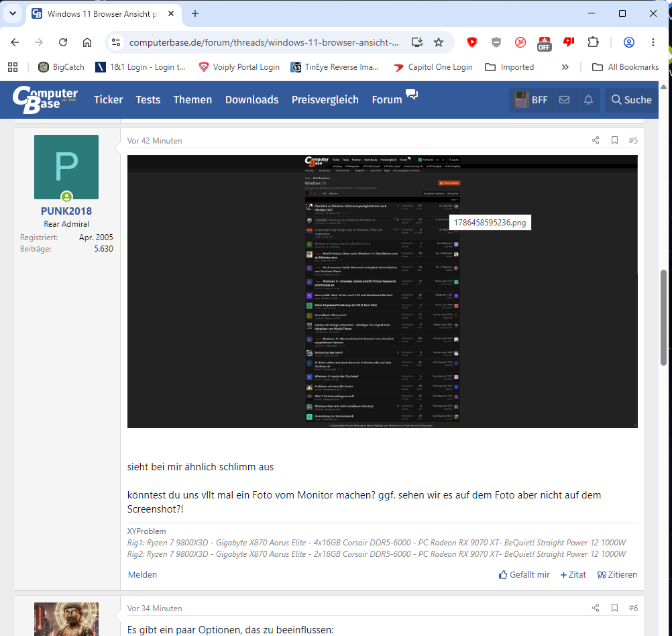Open the #6 post permalink

(x=633, y=608)
